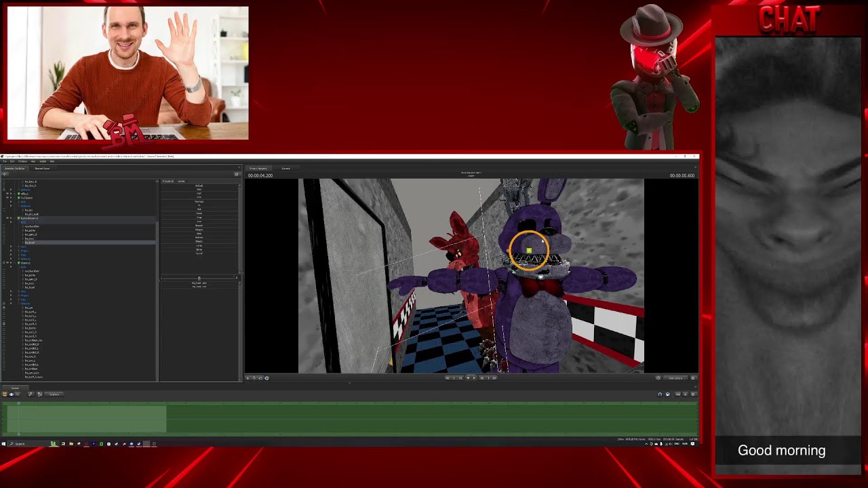This screenshot has width=868, height=488.
Task: Click the play button under viewport
Action: click(x=474, y=378)
